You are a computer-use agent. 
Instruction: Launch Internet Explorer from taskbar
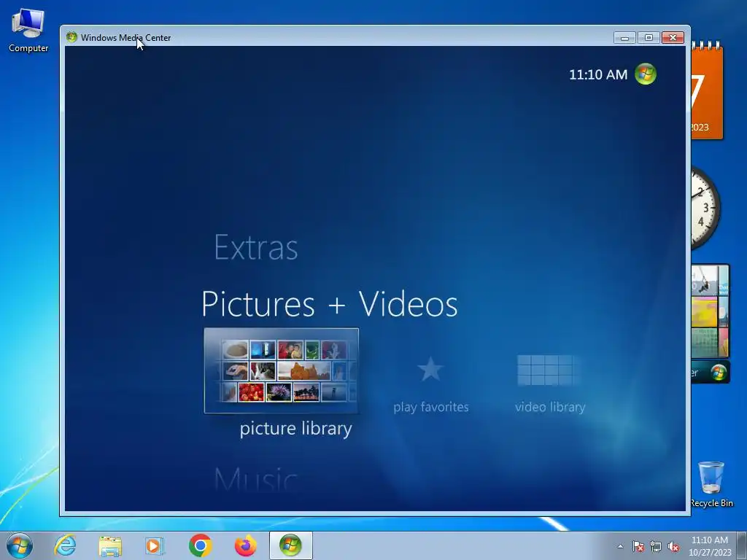pos(65,545)
